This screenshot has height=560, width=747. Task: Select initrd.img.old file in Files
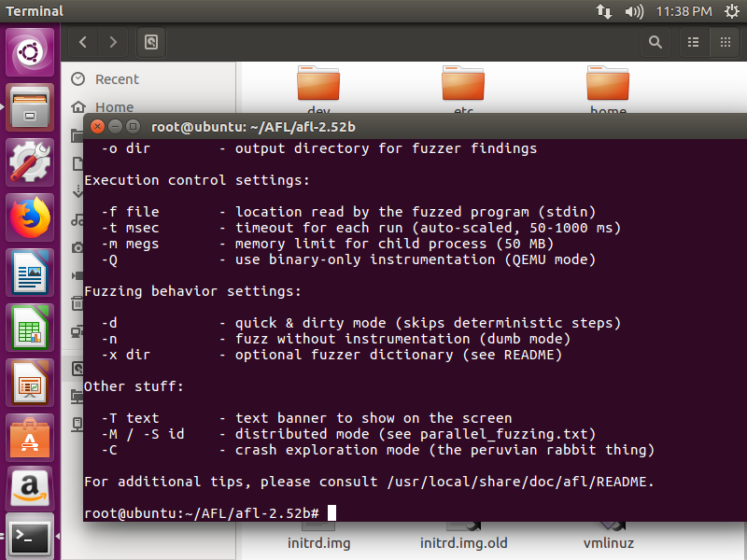click(x=463, y=539)
